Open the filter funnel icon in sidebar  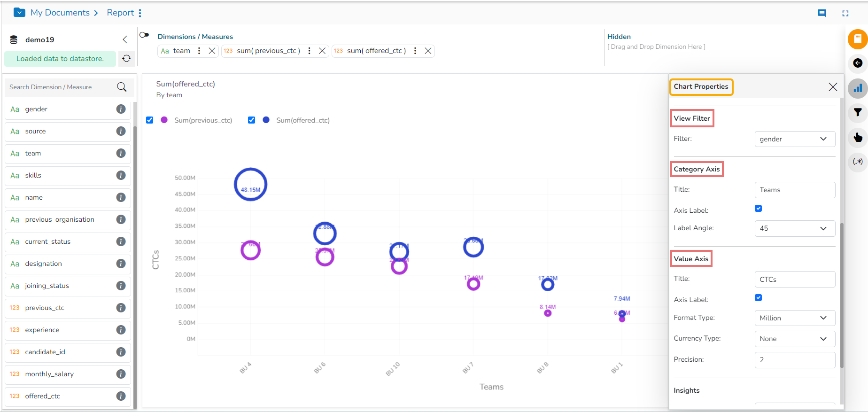(858, 112)
